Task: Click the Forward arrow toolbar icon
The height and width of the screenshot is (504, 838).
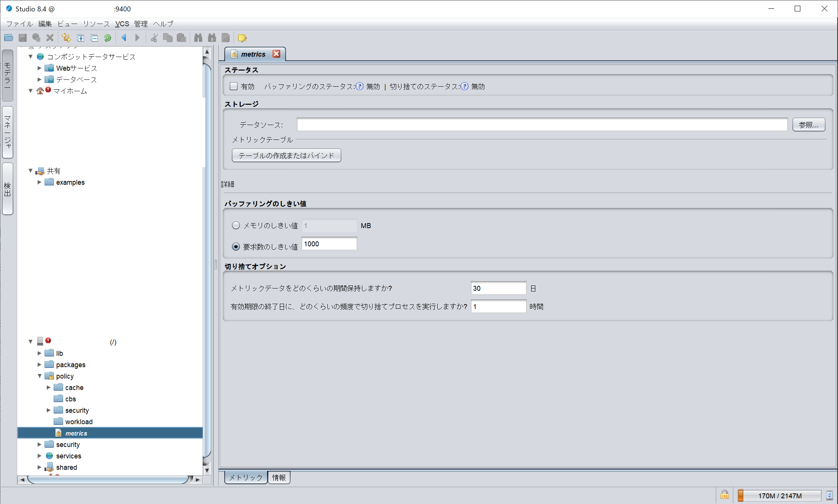Action: (137, 38)
